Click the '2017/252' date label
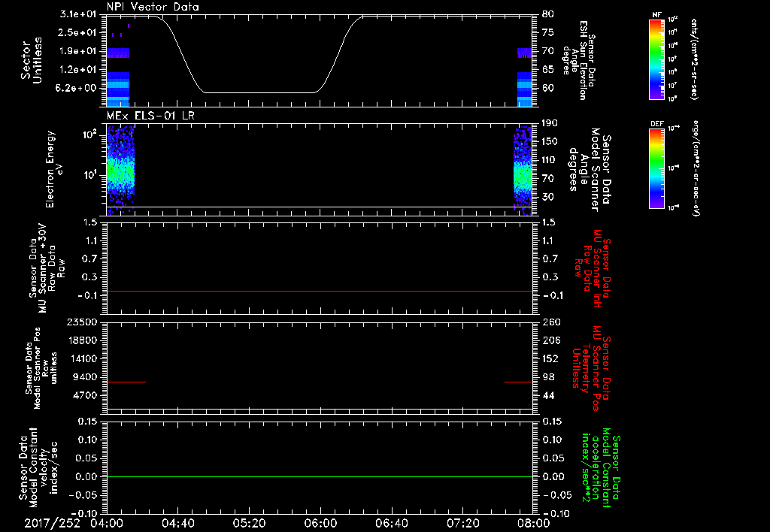The width and height of the screenshot is (770, 532). 53,523
